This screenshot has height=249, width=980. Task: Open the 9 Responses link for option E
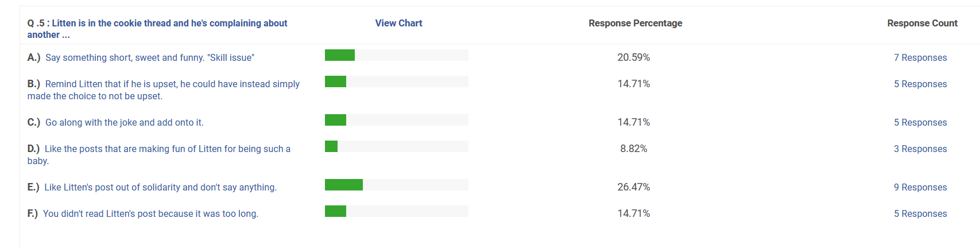920,187
